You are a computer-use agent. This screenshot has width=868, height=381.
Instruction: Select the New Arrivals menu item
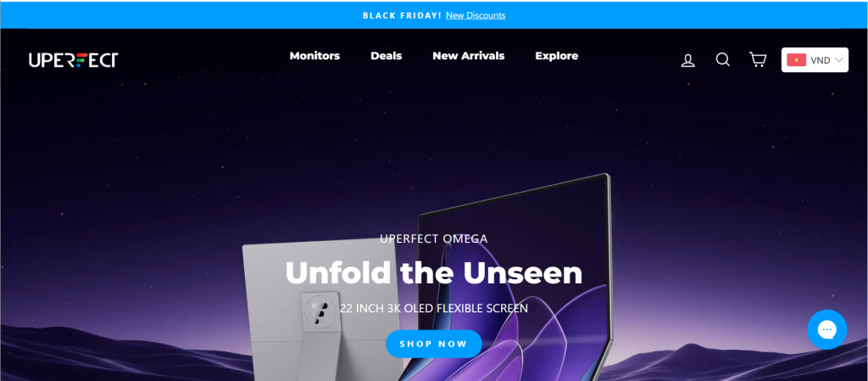(x=468, y=56)
